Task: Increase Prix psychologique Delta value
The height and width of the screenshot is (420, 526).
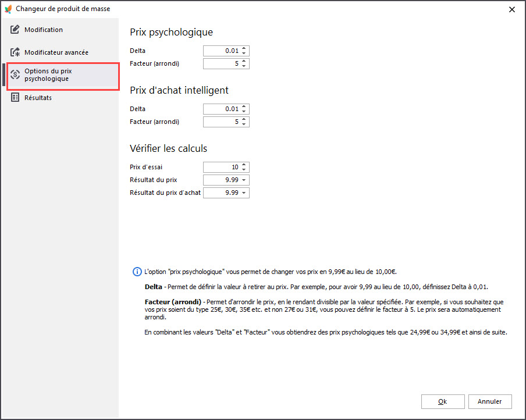Action: (244, 48)
